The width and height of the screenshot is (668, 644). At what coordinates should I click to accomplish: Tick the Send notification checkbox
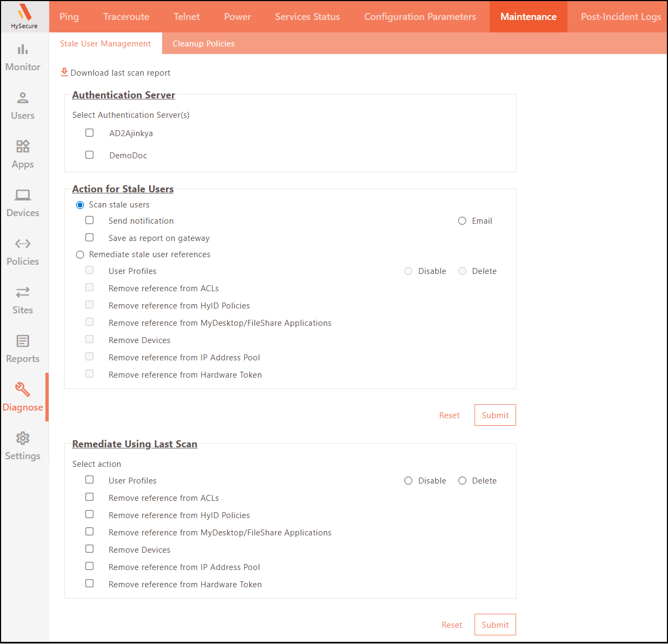(90, 220)
